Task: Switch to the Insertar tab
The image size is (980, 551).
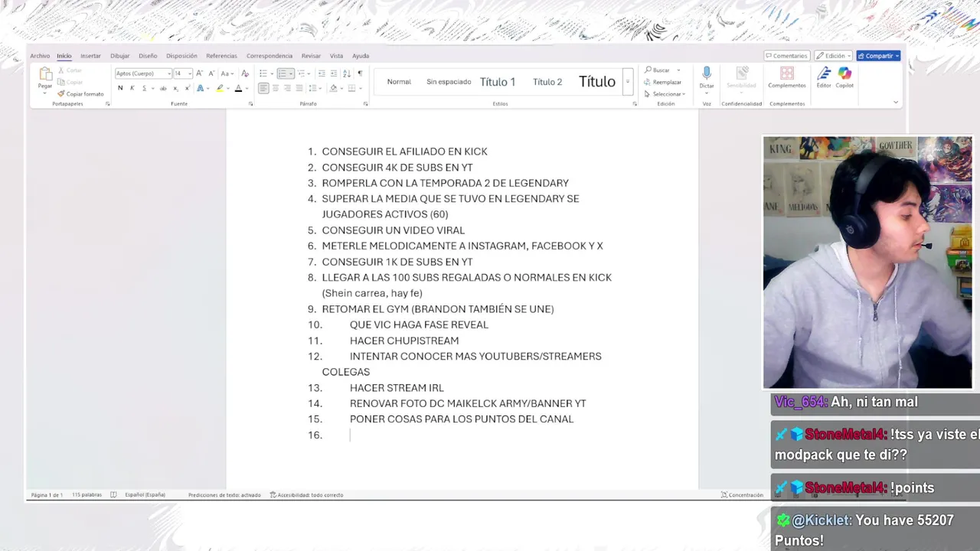Action: pos(90,56)
